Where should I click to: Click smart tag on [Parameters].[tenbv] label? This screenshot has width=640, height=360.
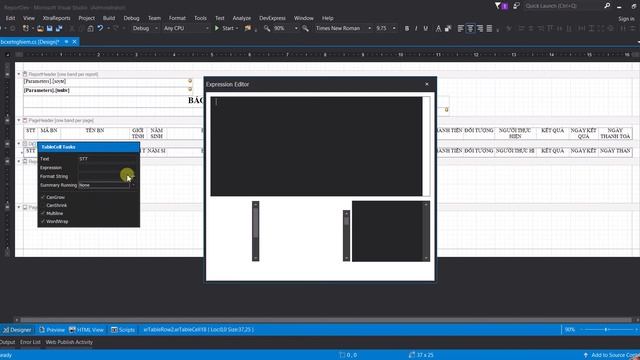point(190,89)
